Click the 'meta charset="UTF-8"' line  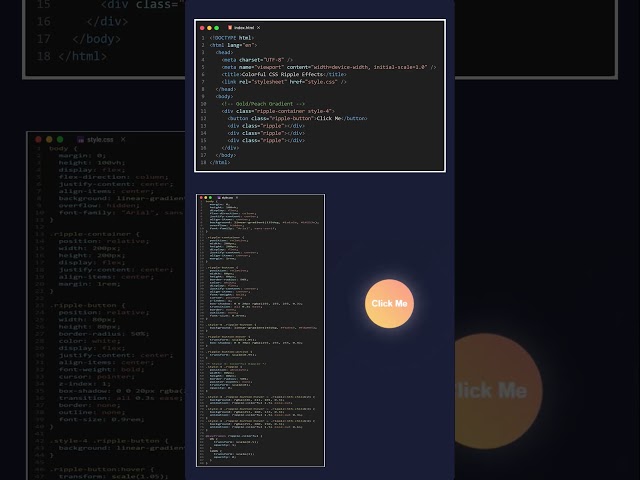click(257, 60)
